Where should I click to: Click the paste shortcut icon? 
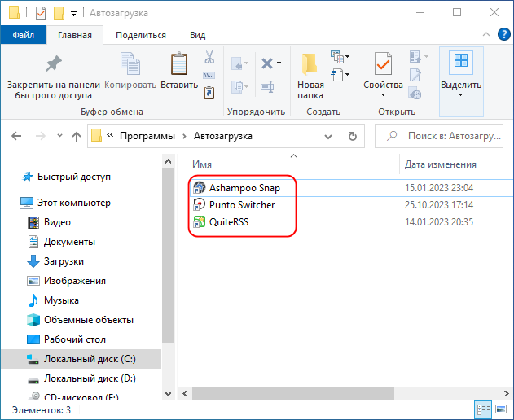[x=209, y=93]
